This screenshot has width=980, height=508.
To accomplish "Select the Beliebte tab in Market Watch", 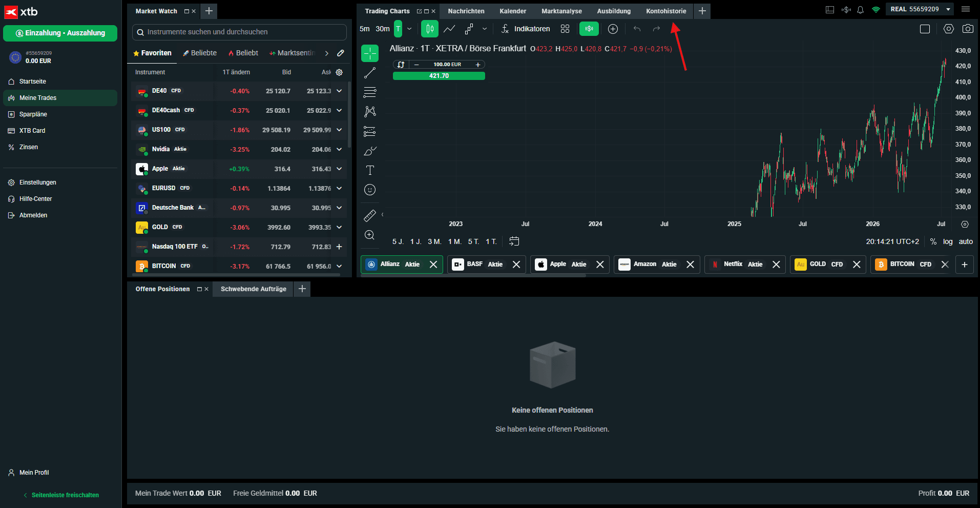I will tap(200, 53).
